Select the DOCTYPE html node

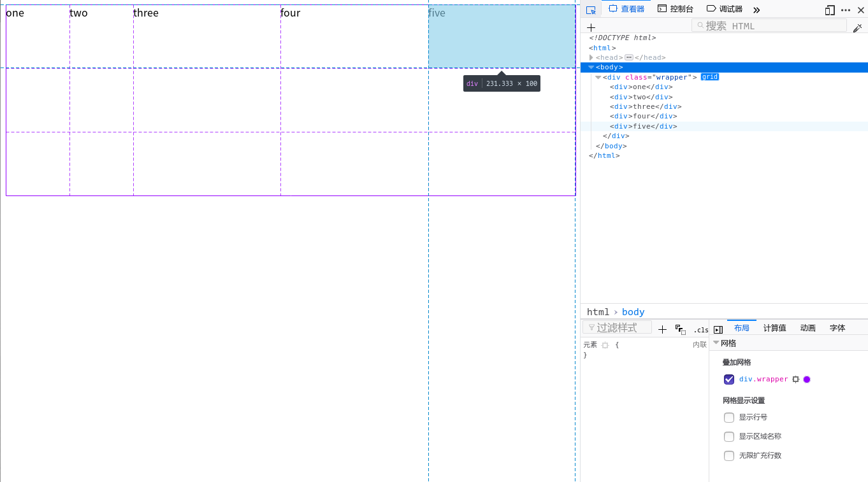click(x=622, y=38)
